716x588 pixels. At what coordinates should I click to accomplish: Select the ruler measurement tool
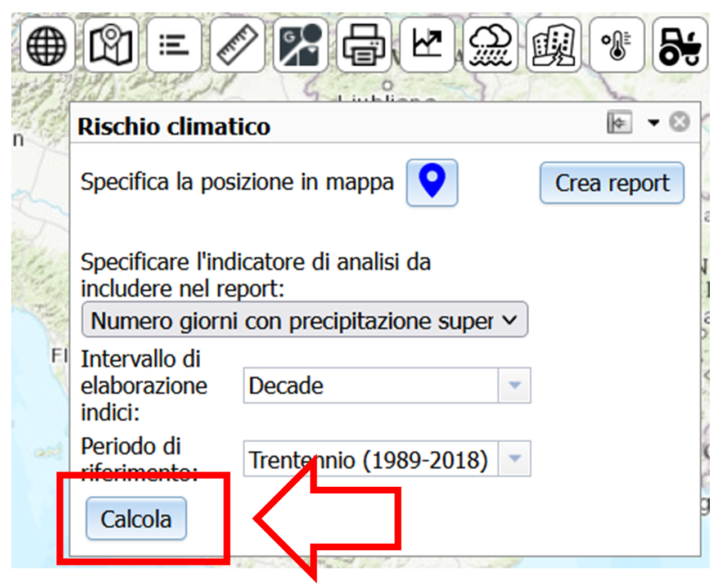pyautogui.click(x=237, y=44)
